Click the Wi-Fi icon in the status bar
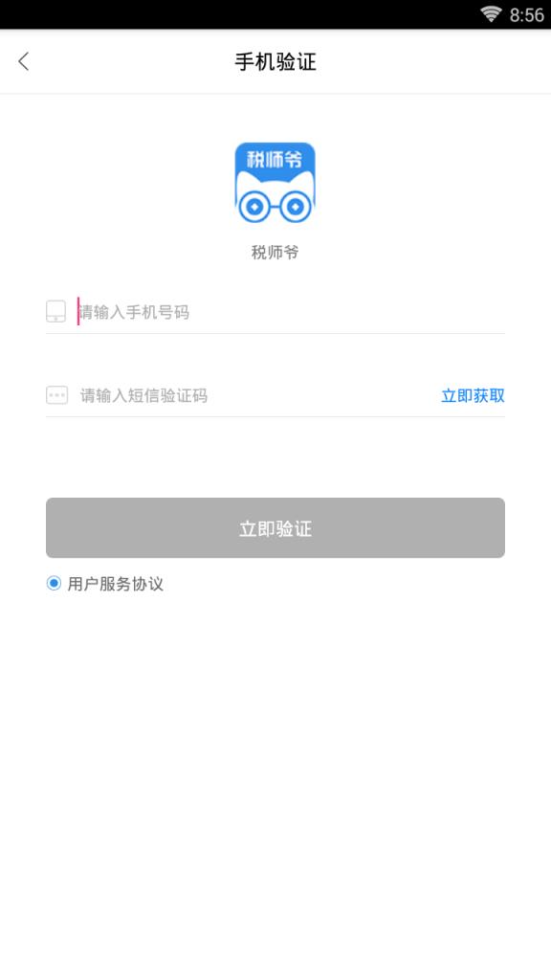Screen dimensions: 551x980 492,13
